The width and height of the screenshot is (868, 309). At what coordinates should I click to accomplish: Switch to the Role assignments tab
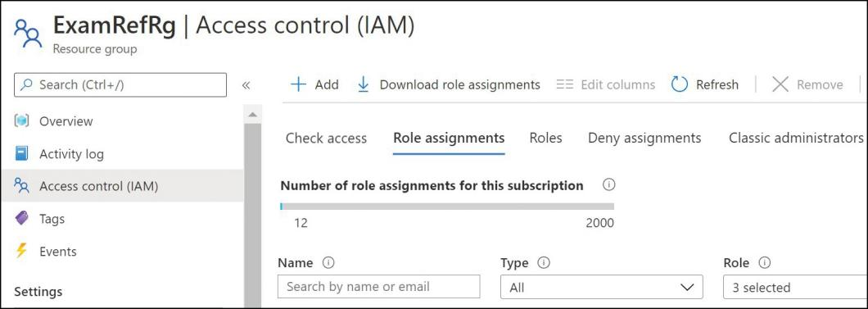tap(449, 138)
